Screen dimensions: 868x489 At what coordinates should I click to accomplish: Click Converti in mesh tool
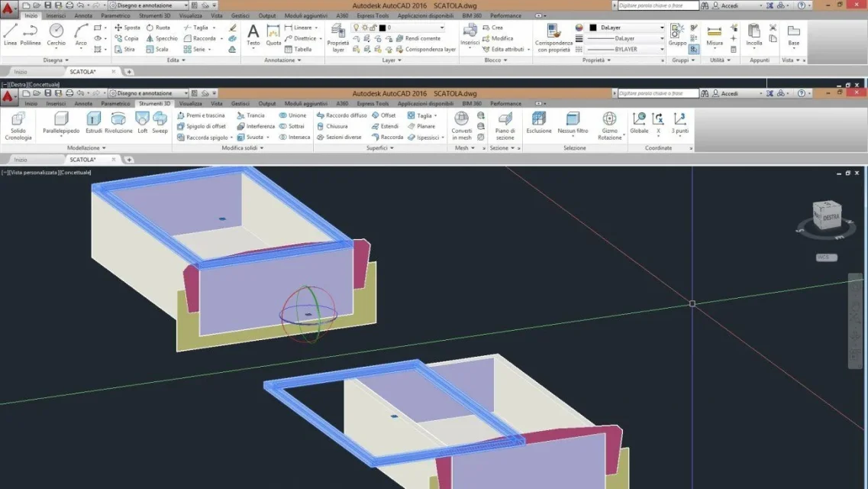click(461, 126)
